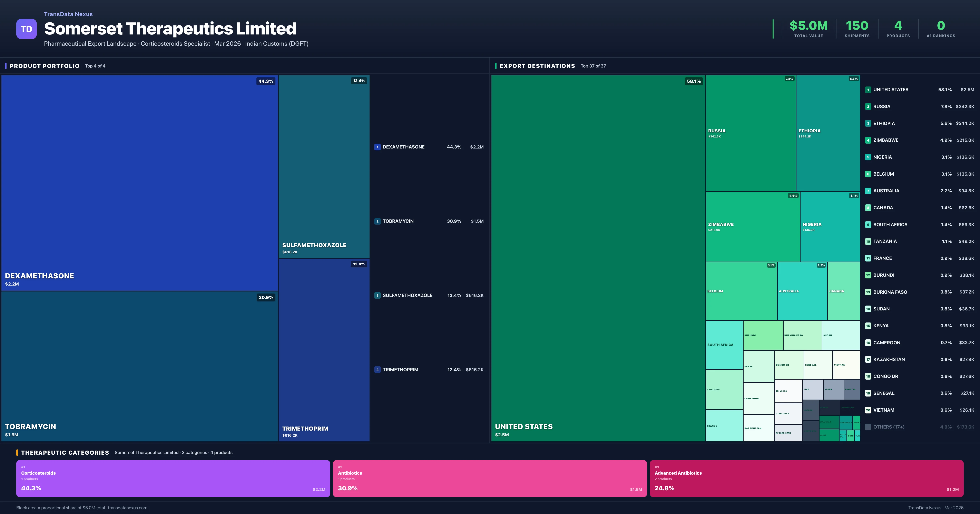Click the rank 20 badge beside VIETNAM

868,410
